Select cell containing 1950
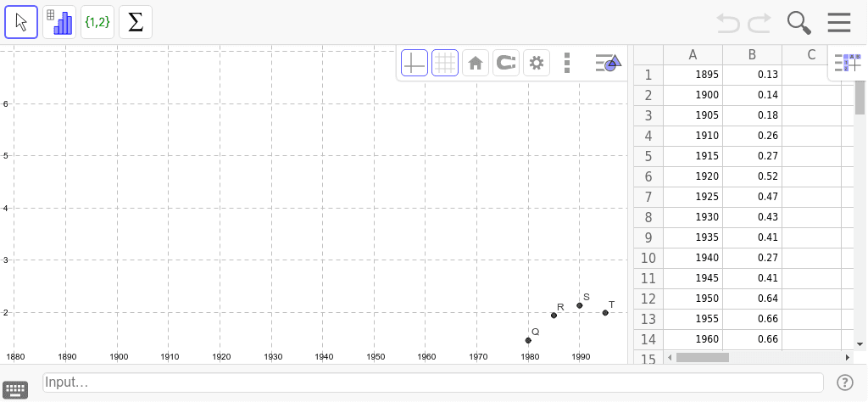Image resolution: width=868 pixels, height=402 pixels. tap(693, 299)
